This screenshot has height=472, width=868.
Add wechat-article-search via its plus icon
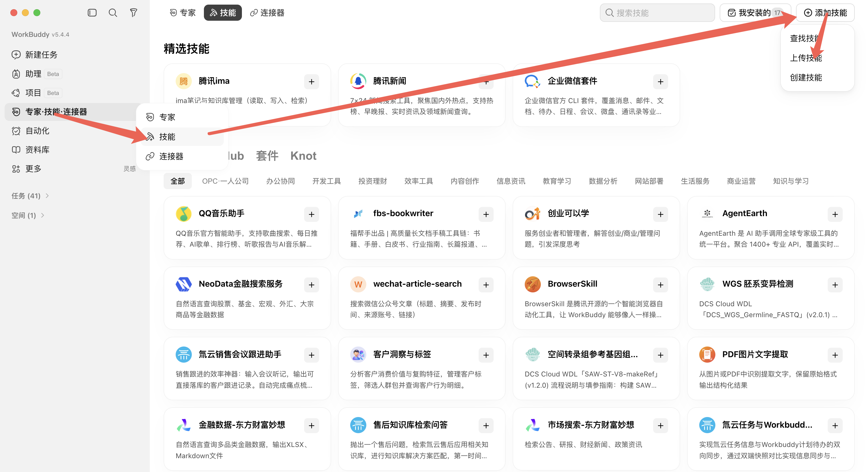coord(486,285)
